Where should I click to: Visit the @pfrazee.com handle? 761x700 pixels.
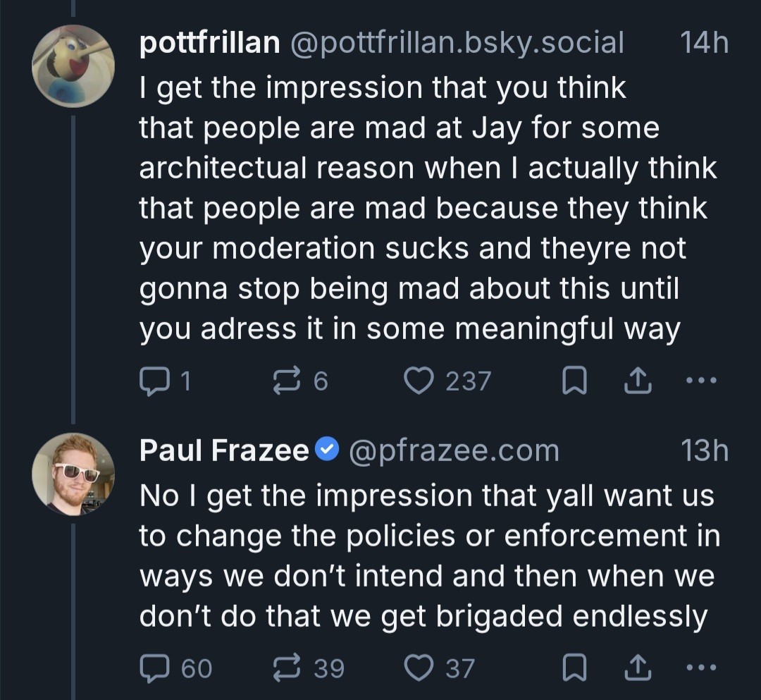pos(454,450)
